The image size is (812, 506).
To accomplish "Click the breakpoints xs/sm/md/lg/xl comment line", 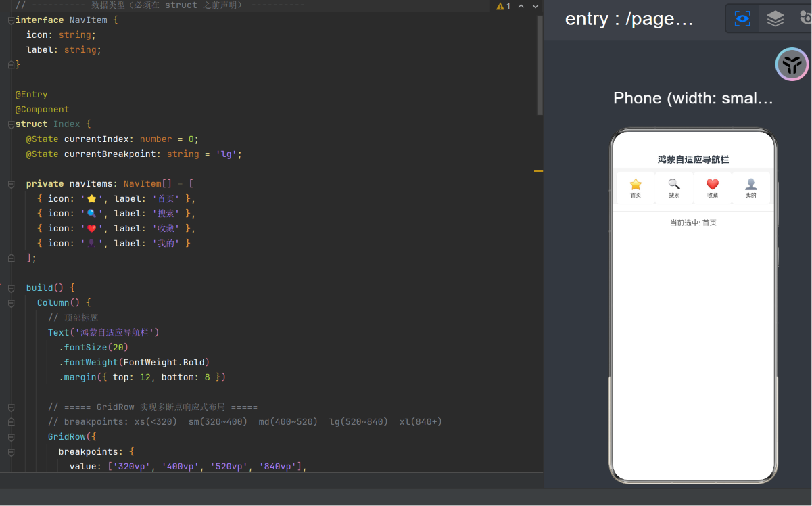I will point(245,422).
